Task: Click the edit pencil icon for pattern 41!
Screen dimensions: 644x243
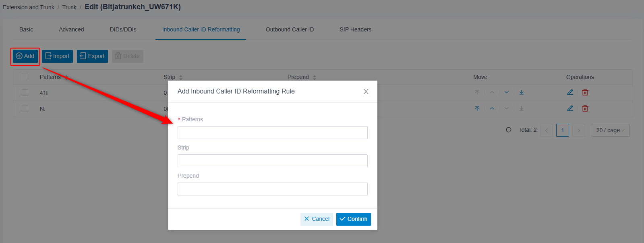Action: pyautogui.click(x=570, y=92)
